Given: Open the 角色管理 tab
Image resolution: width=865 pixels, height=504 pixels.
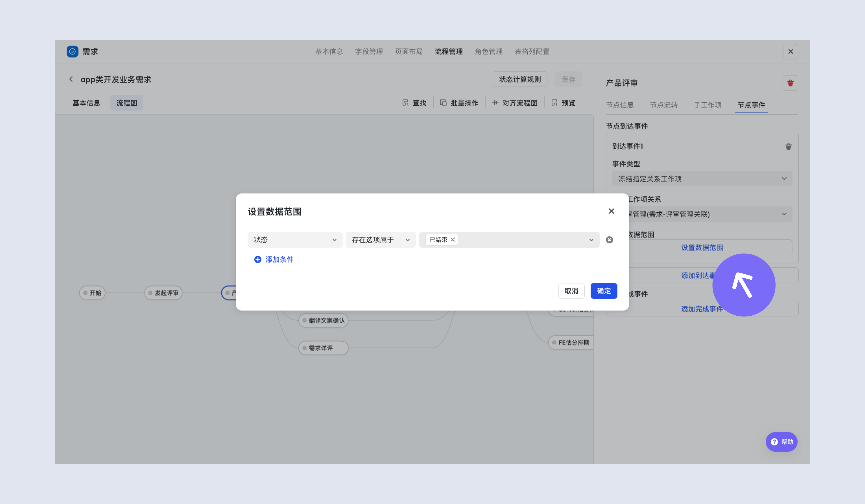Looking at the screenshot, I should (489, 51).
